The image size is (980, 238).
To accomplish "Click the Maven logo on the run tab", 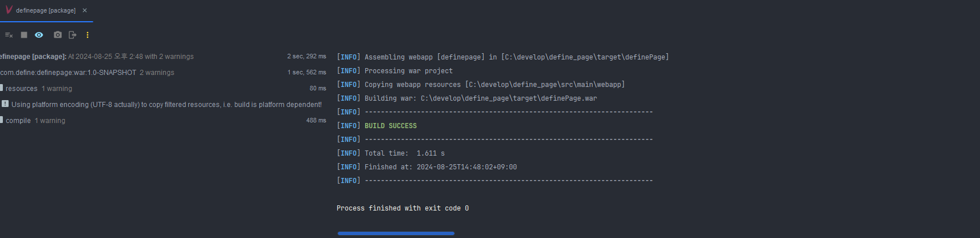I will point(9,10).
